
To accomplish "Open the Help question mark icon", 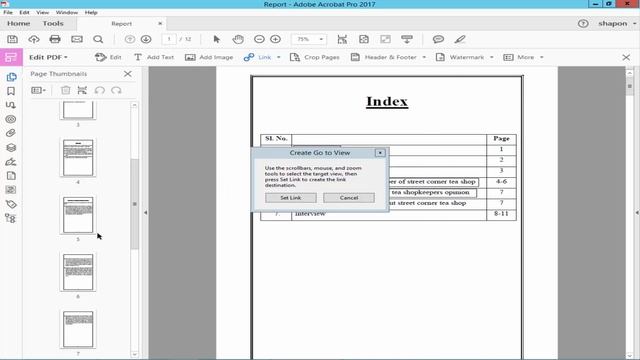I will (x=583, y=24).
